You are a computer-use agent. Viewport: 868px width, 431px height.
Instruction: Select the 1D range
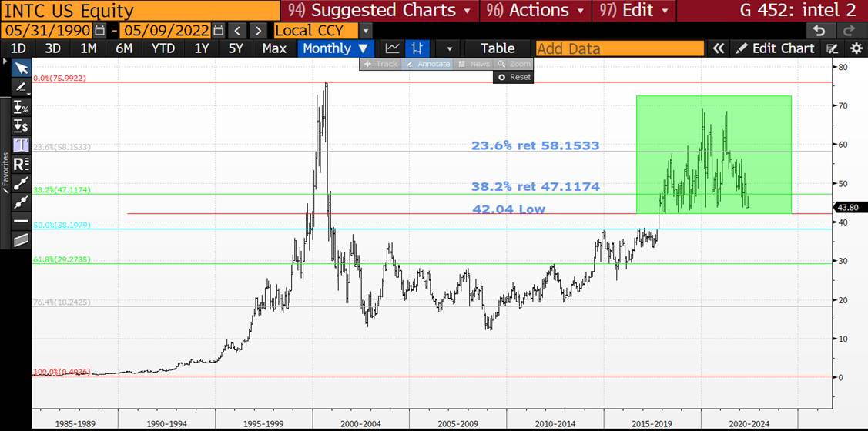point(18,48)
